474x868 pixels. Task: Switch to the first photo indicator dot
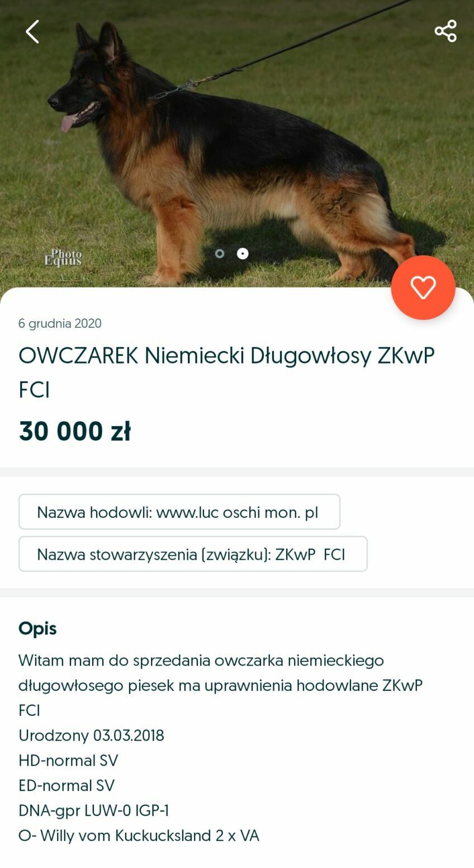(220, 253)
